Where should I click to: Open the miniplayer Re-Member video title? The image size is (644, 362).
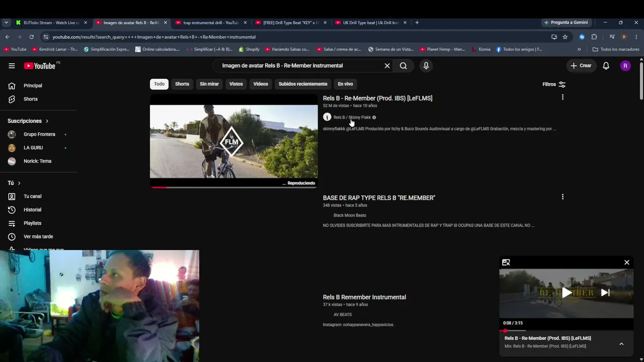(547, 338)
